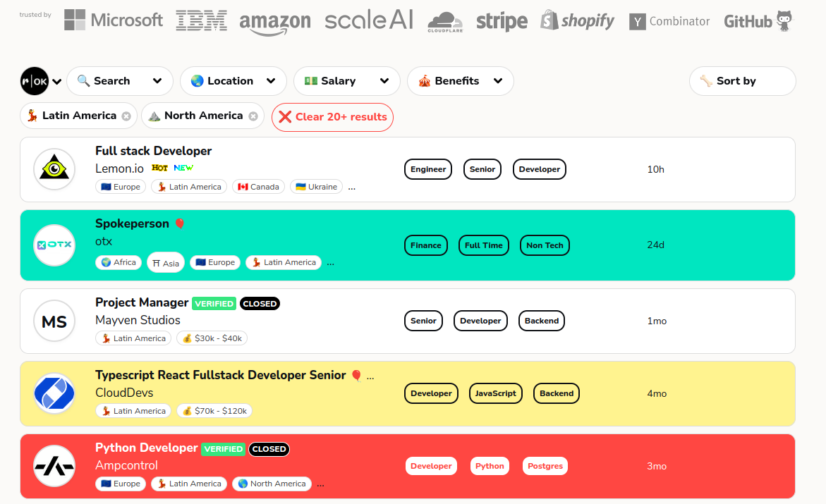Click the GitHub logo
826x504 pixels.
[758, 21]
